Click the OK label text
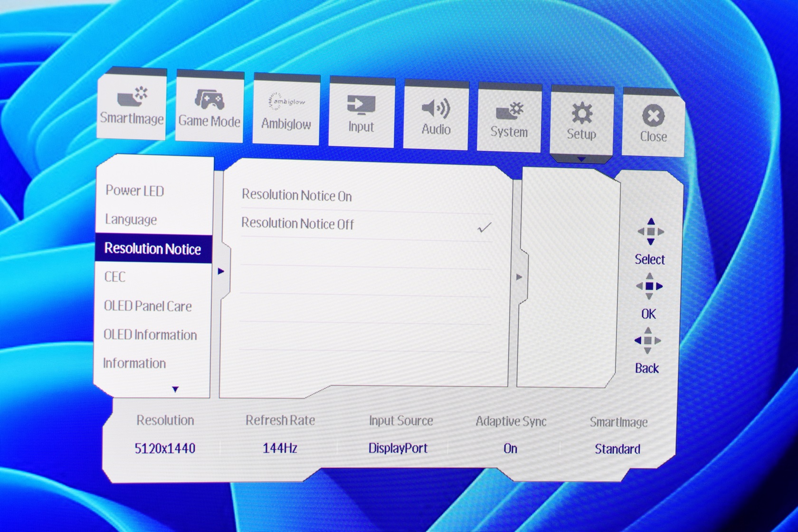Viewport: 798px width, 532px height. point(648,314)
